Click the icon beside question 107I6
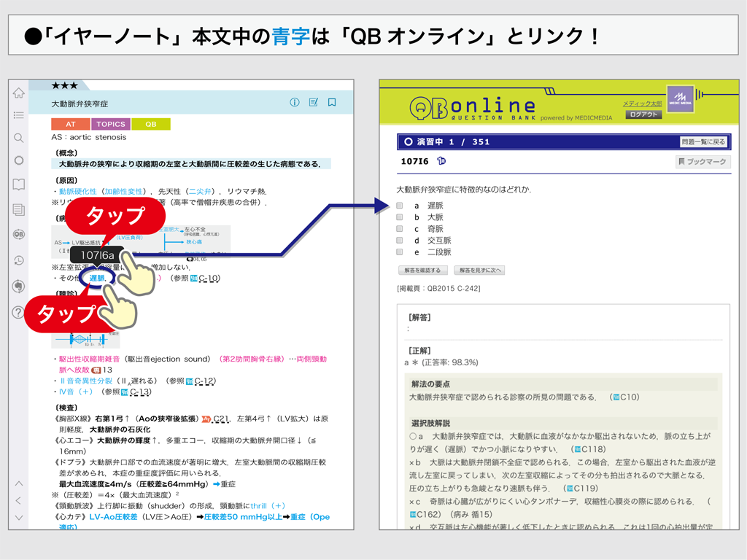Viewport: 747px width, 560px height. tap(441, 161)
